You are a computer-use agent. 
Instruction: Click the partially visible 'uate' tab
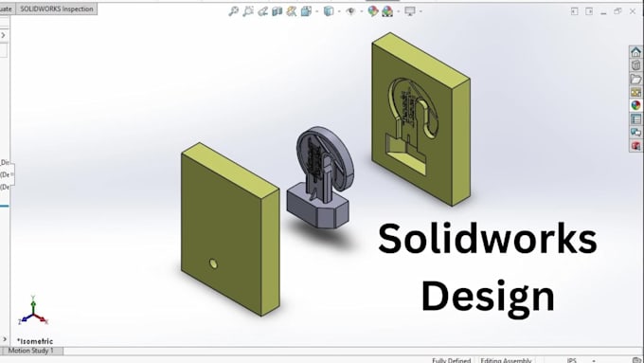(7, 9)
